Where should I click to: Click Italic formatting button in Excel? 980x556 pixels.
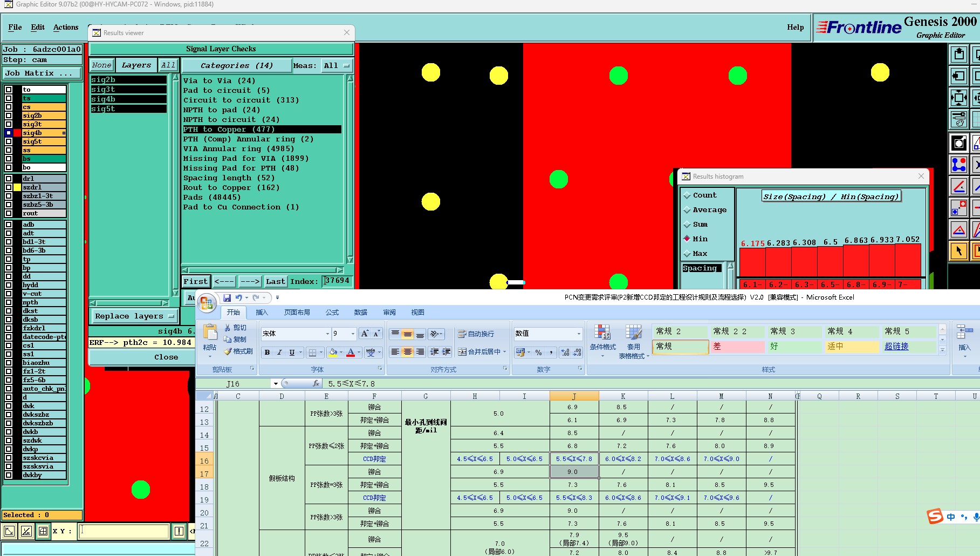click(279, 352)
